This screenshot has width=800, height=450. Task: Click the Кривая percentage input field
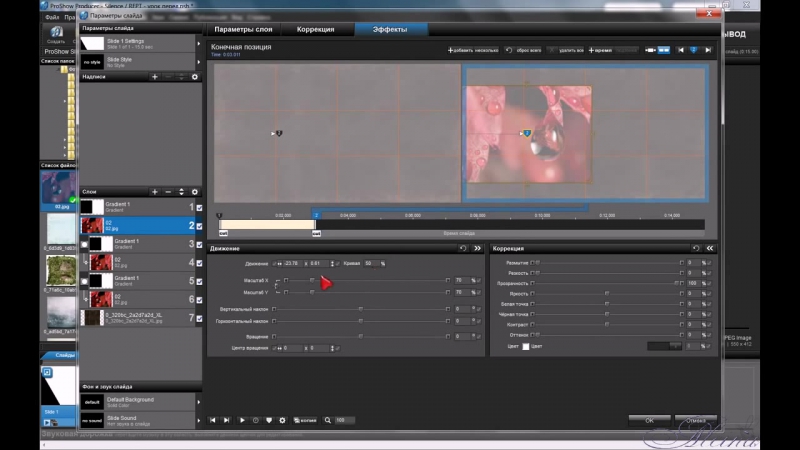(x=370, y=264)
